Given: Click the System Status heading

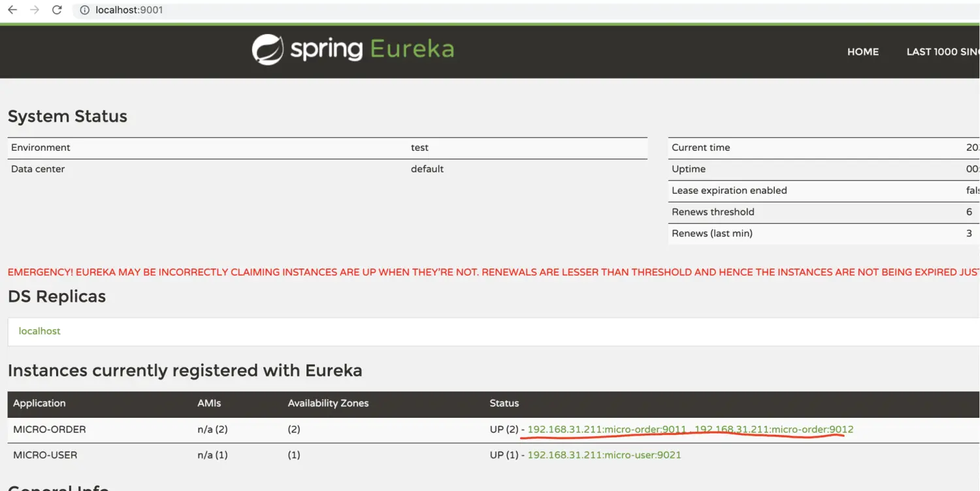Looking at the screenshot, I should click(67, 117).
